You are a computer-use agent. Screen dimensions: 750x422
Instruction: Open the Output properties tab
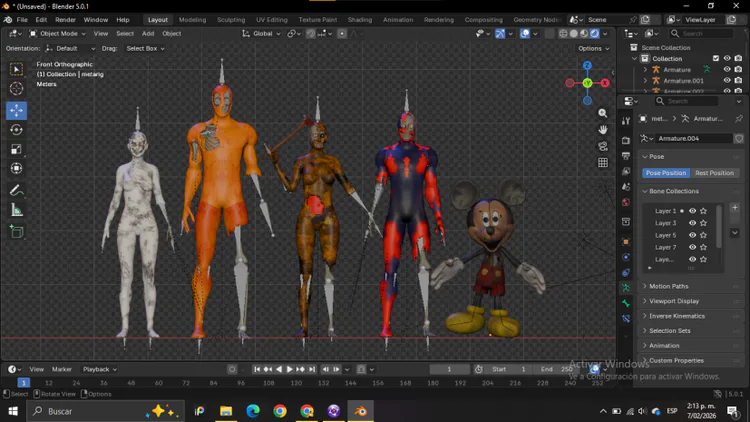pos(626,155)
